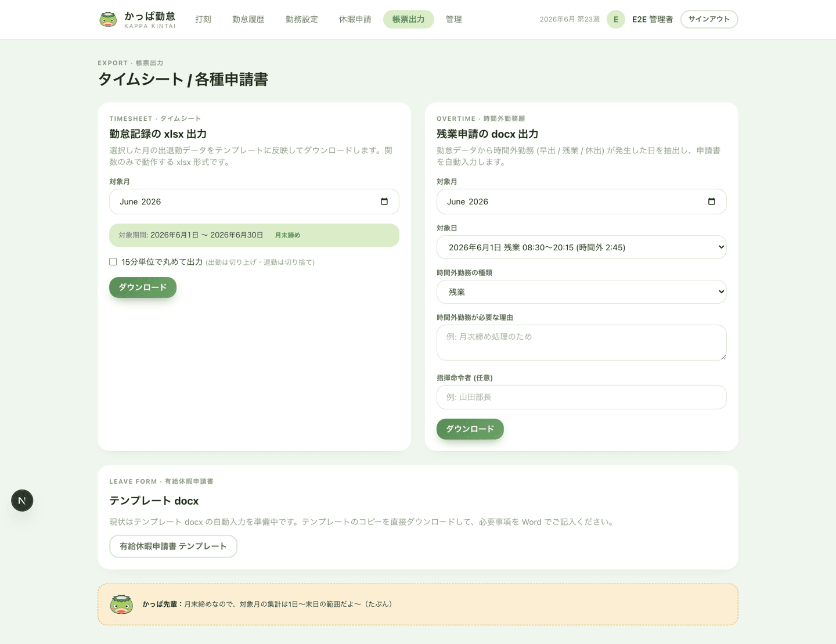The height and width of the screenshot is (644, 836).
Task: Focus the 時間外勤務が必要な理由 textarea
Action: point(581,343)
